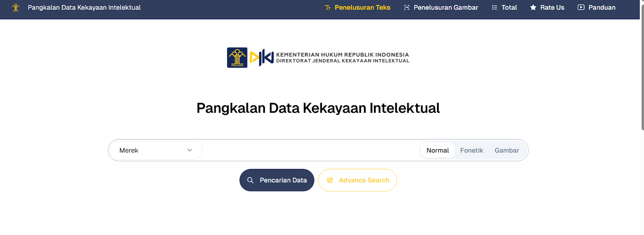The width and height of the screenshot is (644, 235).
Task: Click the magnifier icon in Pencarian Data
Action: point(250,180)
